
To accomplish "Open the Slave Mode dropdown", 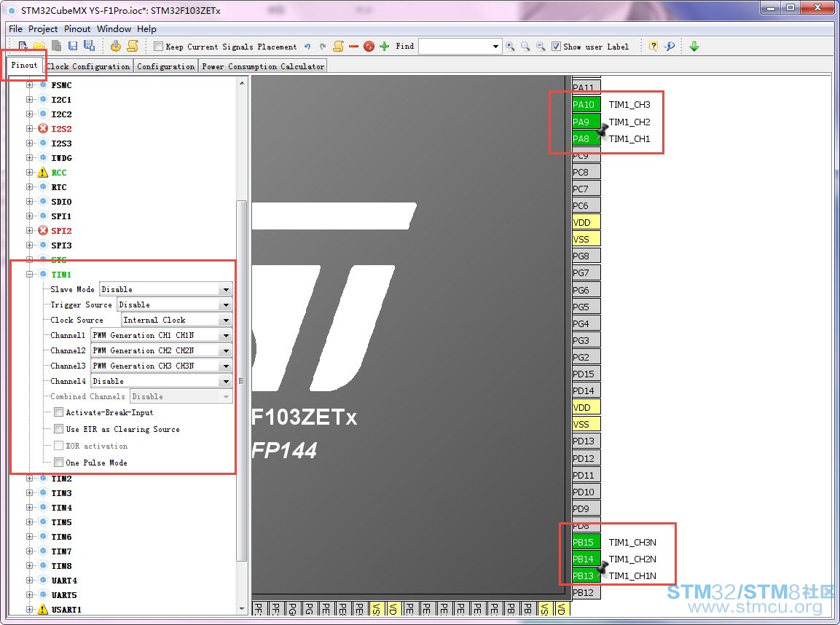I will click(x=226, y=289).
